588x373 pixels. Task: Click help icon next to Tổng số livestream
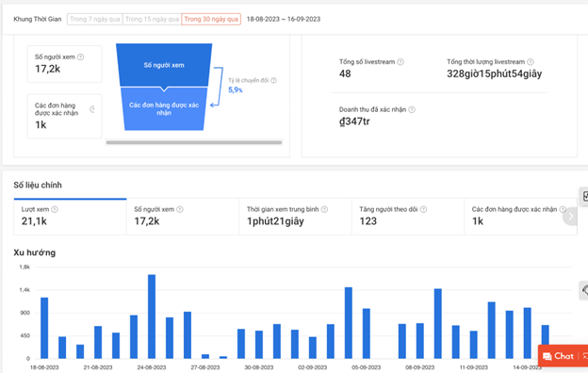(x=400, y=62)
